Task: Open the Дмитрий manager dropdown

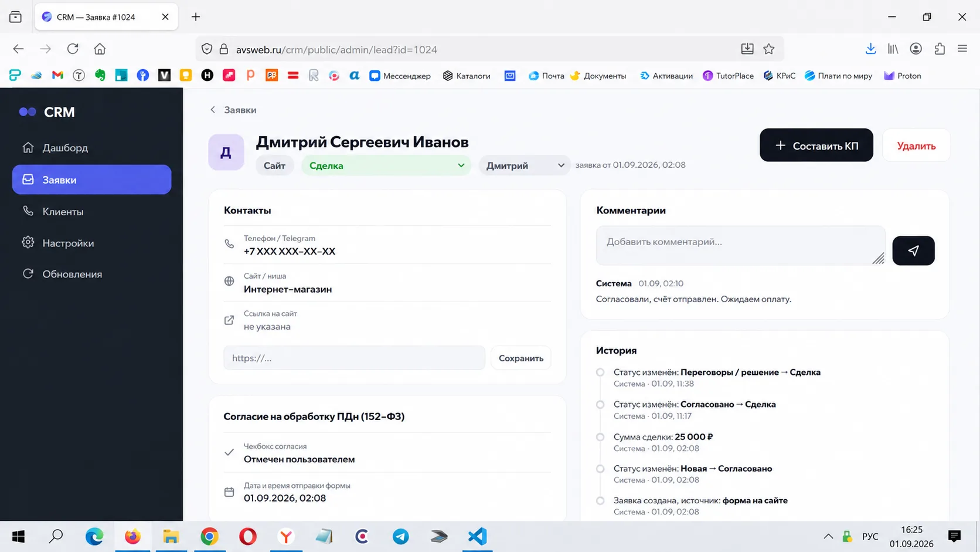Action: (x=525, y=165)
